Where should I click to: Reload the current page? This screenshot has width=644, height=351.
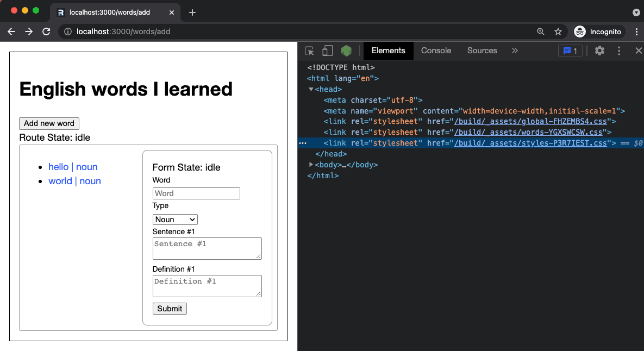point(46,32)
